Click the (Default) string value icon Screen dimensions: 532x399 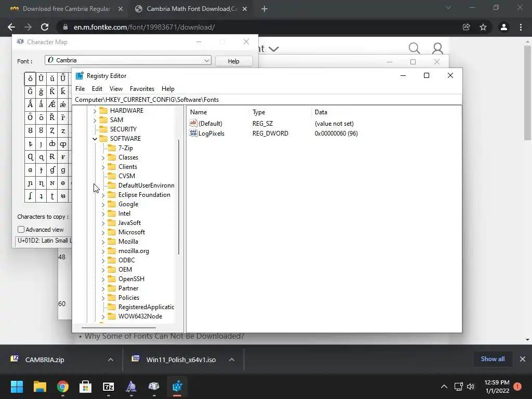(x=193, y=124)
